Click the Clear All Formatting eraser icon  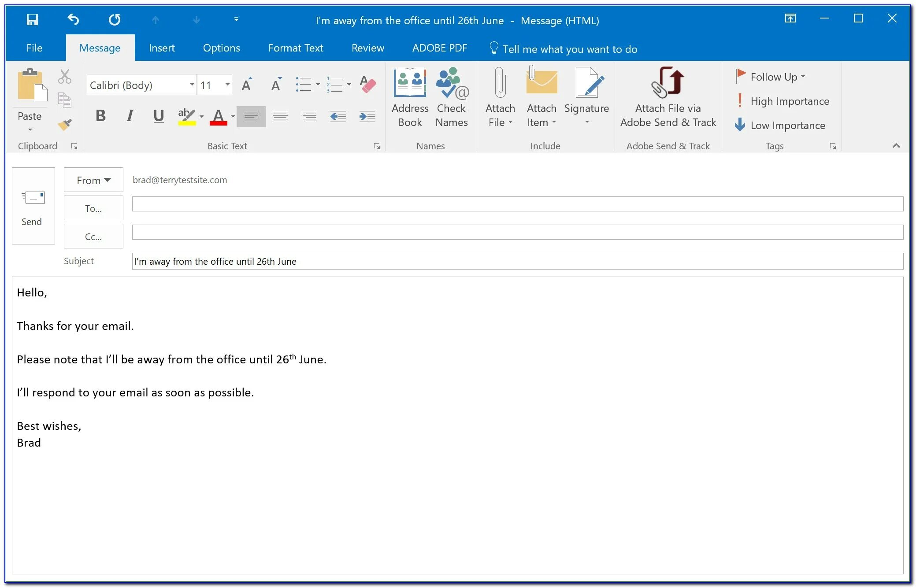367,84
